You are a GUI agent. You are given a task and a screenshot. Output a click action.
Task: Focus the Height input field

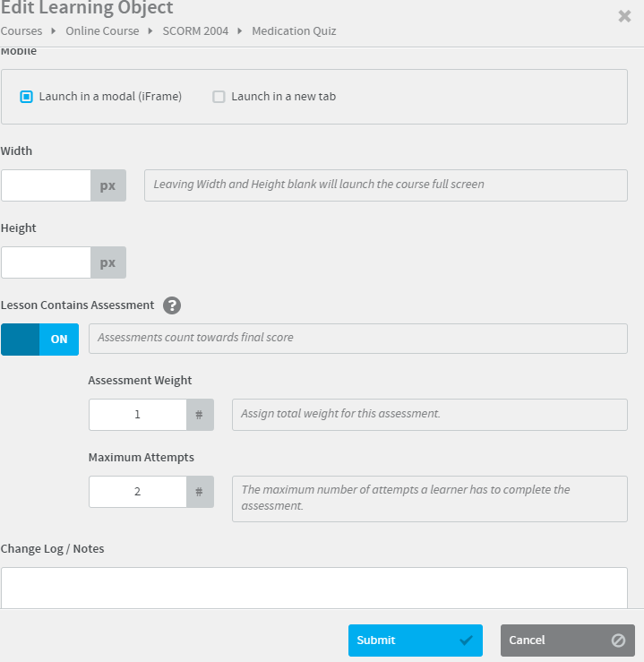click(x=47, y=263)
